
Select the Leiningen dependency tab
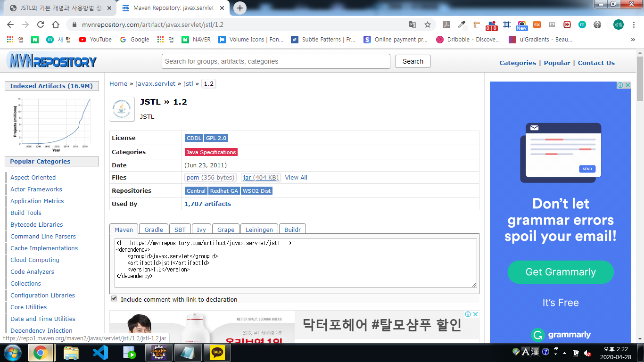pos(259,230)
